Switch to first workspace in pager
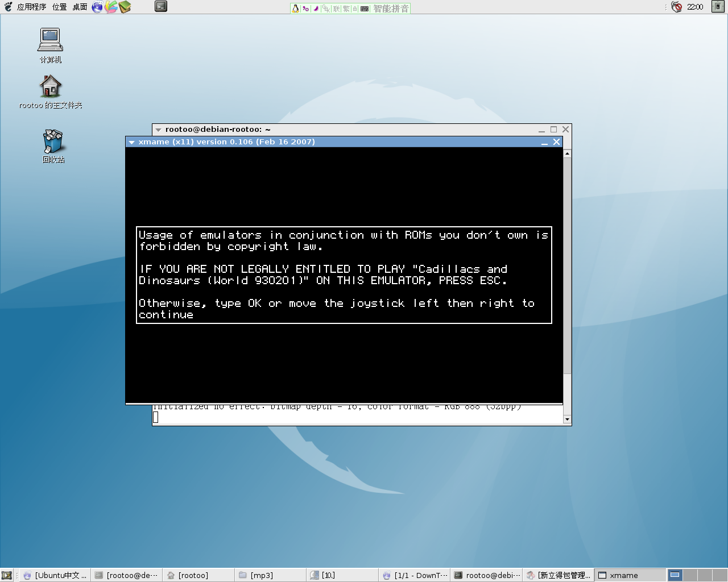The width and height of the screenshot is (728, 582). pos(675,575)
